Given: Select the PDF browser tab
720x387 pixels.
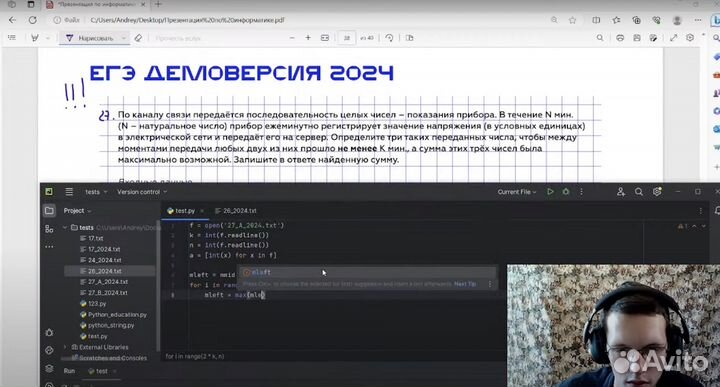Looking at the screenshot, I should tap(95, 5).
